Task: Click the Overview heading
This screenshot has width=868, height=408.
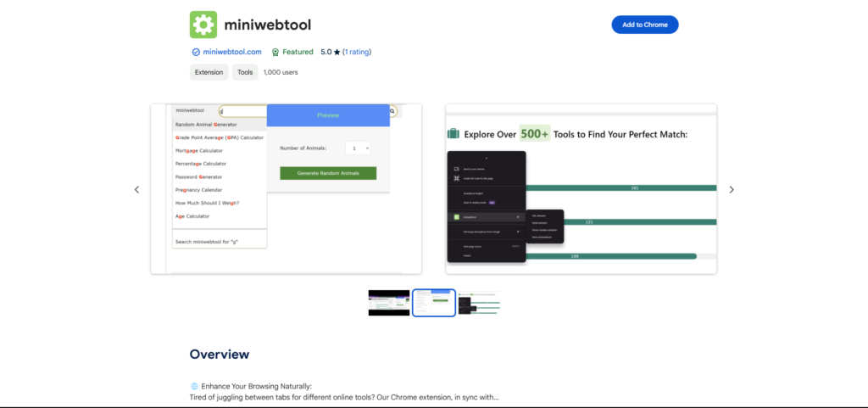Action: pyautogui.click(x=220, y=355)
